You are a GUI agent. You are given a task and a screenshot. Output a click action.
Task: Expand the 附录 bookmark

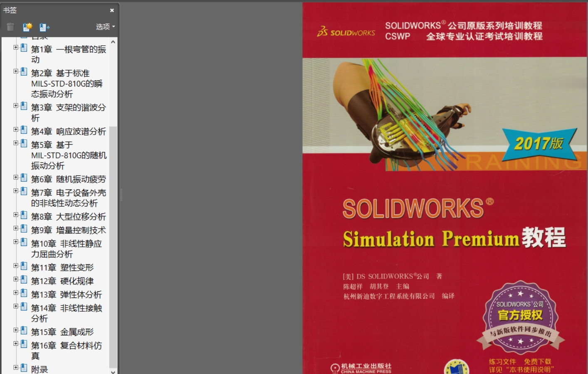click(16, 367)
